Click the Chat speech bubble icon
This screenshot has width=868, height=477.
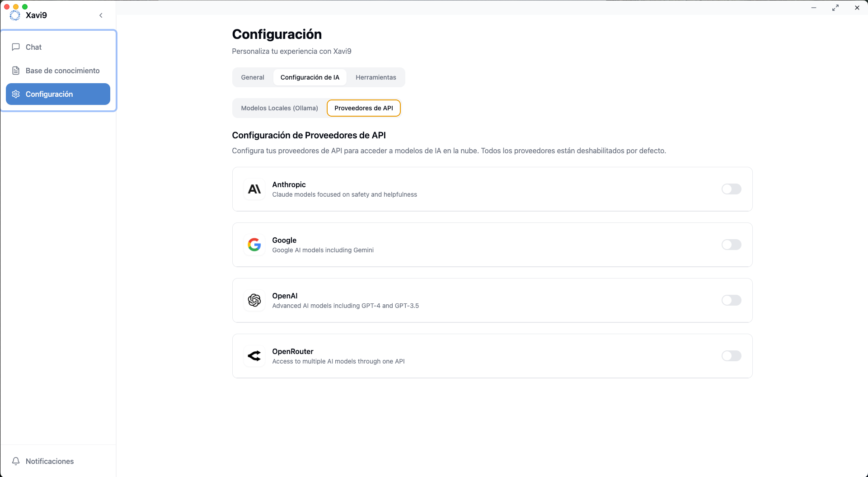point(16,47)
